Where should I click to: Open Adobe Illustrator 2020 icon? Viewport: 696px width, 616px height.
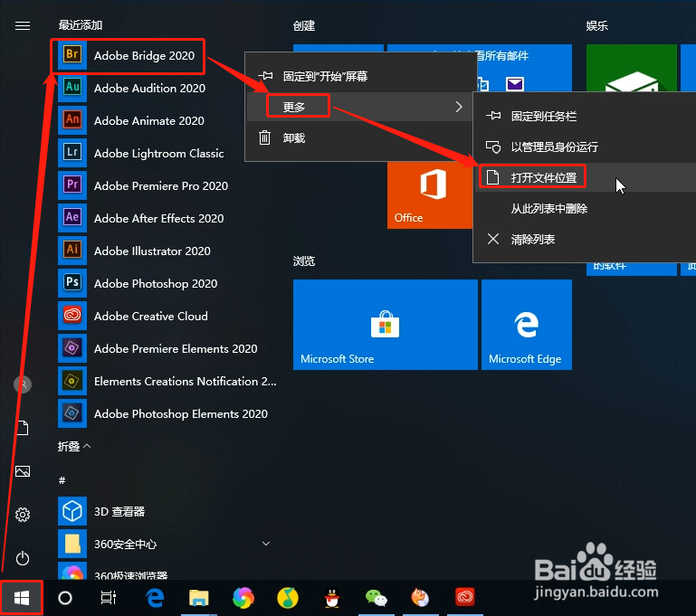coord(72,251)
